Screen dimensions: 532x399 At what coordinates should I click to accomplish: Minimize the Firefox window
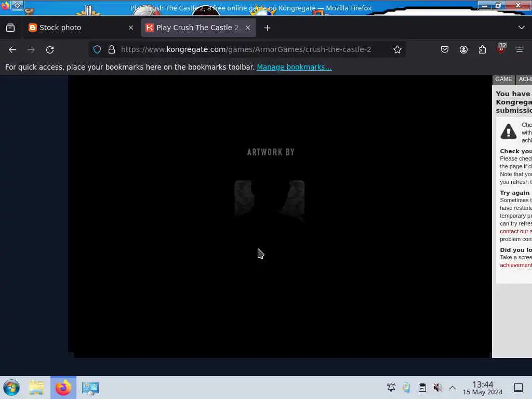(486, 5)
